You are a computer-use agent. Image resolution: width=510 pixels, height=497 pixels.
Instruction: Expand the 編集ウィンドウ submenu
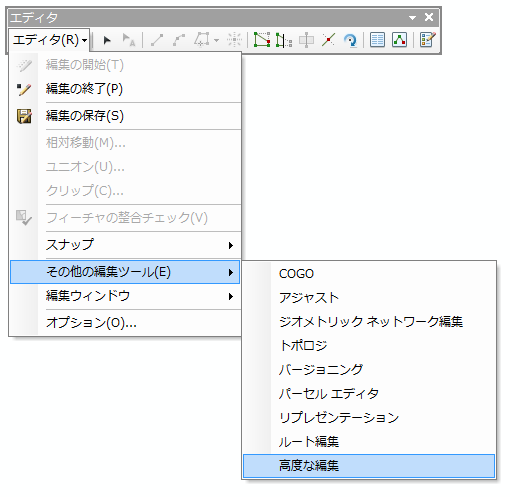pyautogui.click(x=125, y=296)
